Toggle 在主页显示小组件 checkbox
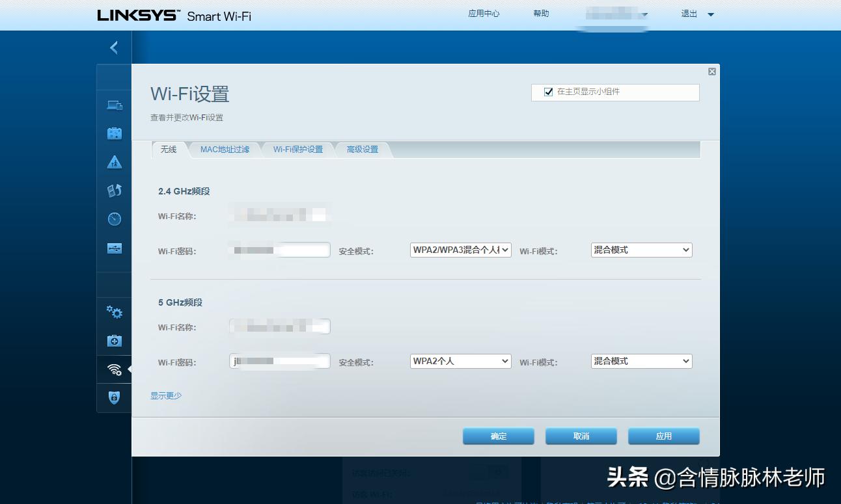This screenshot has height=504, width=841. click(x=549, y=92)
